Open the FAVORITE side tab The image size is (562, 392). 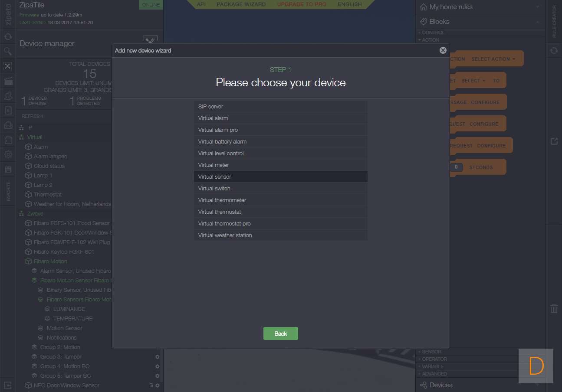[x=8, y=191]
